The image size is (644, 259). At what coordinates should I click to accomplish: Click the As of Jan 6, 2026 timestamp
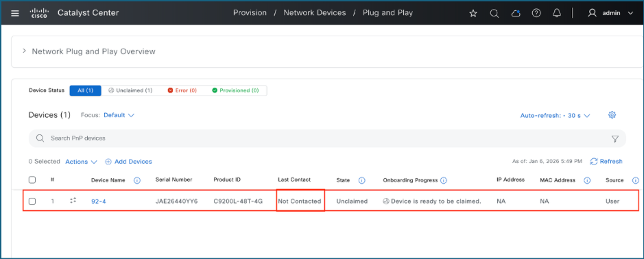(x=547, y=161)
